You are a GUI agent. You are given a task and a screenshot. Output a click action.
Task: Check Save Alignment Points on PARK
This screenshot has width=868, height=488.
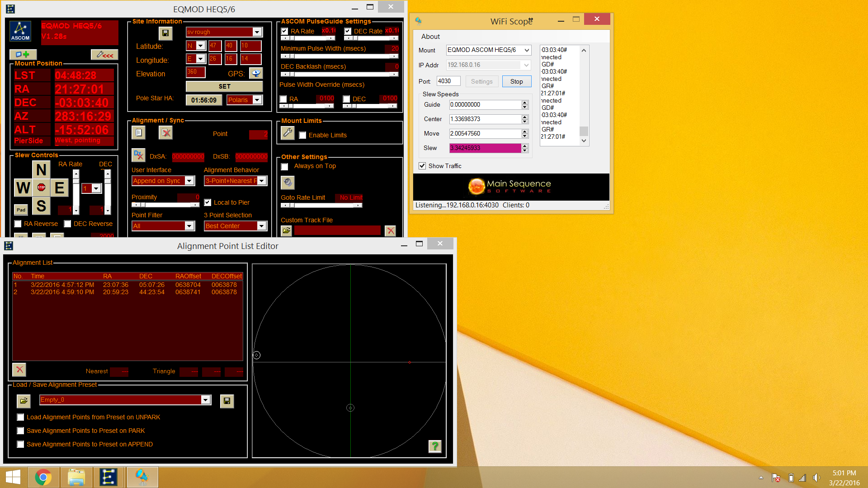coord(20,431)
